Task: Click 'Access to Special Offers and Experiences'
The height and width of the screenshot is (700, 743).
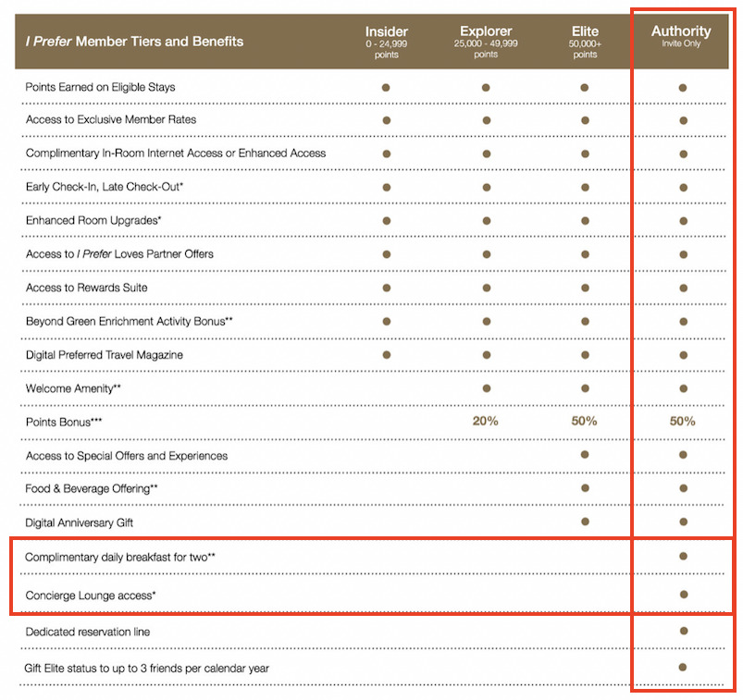Action: 127,456
